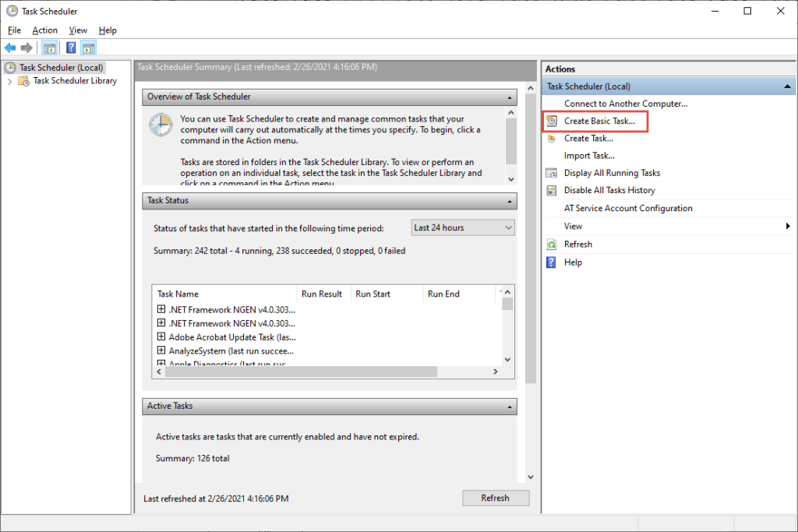Image resolution: width=798 pixels, height=532 pixels.
Task: Click Connect to Another Computer link
Action: pos(626,104)
